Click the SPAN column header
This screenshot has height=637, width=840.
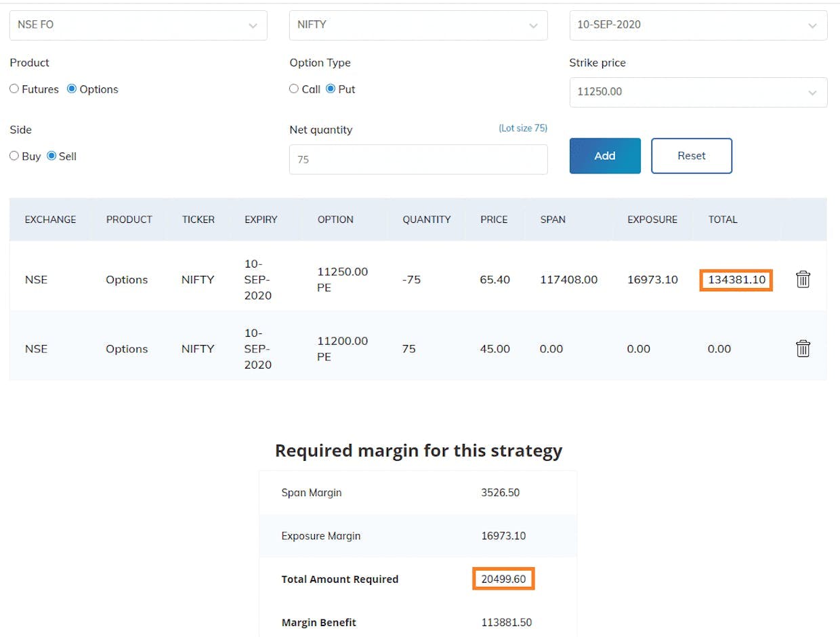tap(553, 220)
